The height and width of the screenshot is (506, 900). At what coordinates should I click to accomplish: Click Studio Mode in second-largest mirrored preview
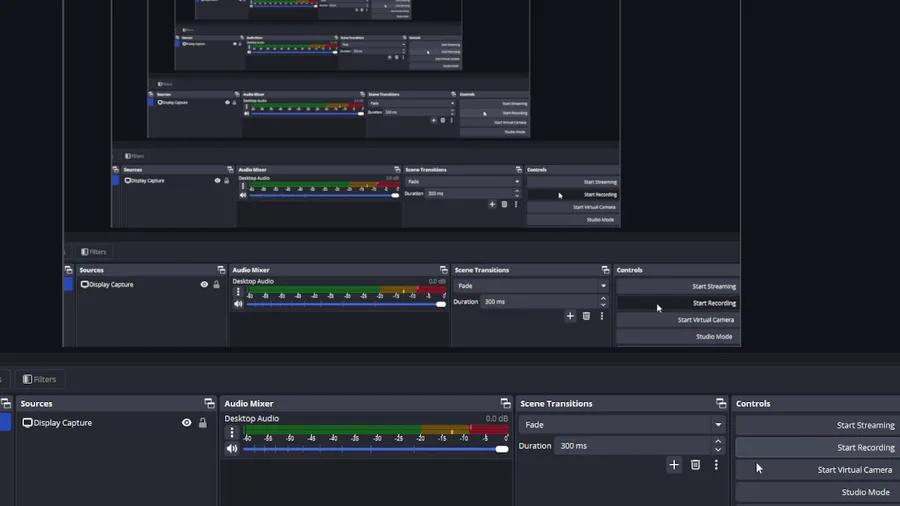click(x=573, y=220)
